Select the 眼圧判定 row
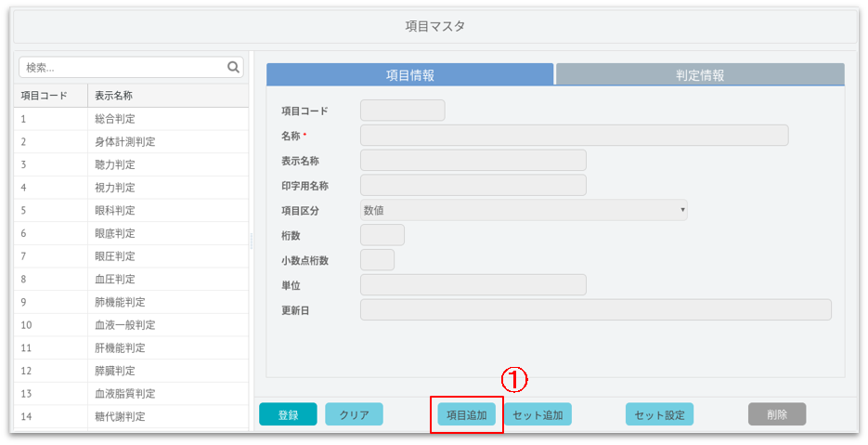Viewport: 868px width, 445px height. [x=131, y=256]
